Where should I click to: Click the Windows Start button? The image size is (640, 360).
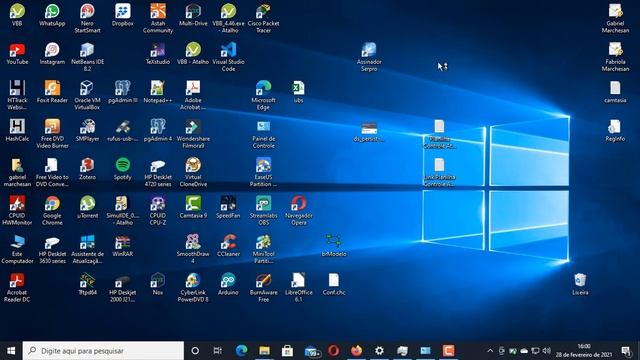[11, 351]
